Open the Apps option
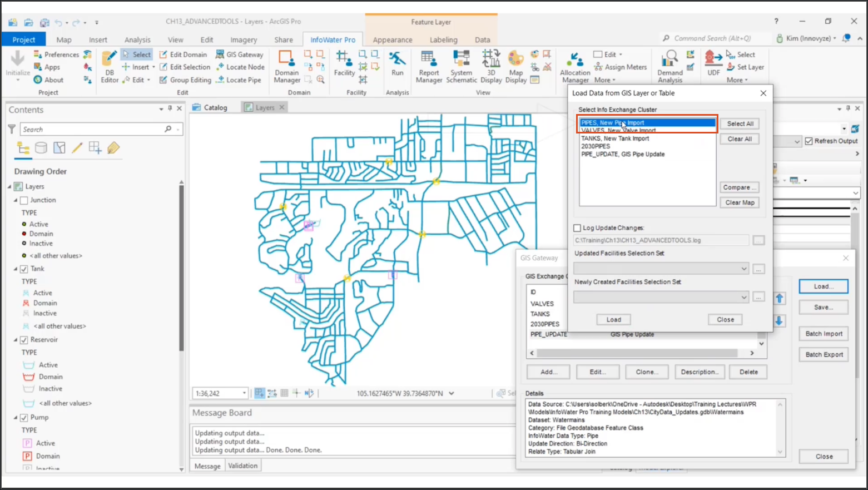This screenshot has width=868, height=490. click(x=47, y=67)
